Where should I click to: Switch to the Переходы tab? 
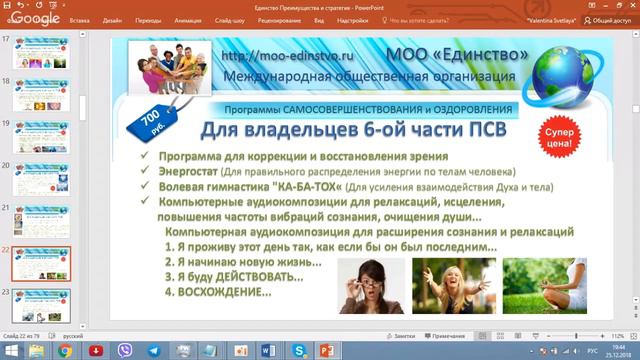point(148,20)
